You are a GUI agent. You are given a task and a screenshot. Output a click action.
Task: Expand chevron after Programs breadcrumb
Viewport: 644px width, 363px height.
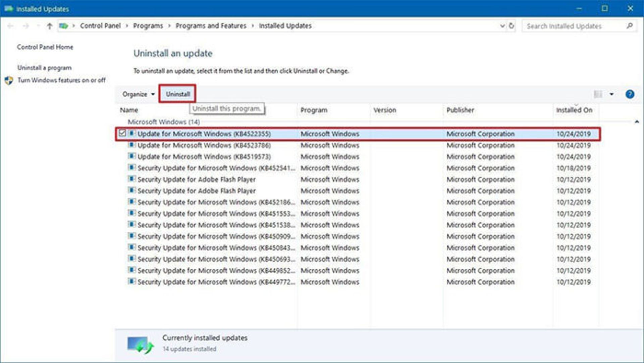[169, 26]
